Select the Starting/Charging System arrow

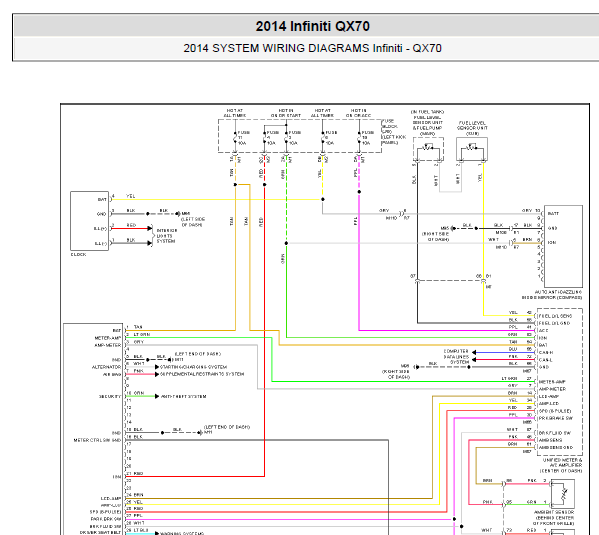tap(157, 367)
